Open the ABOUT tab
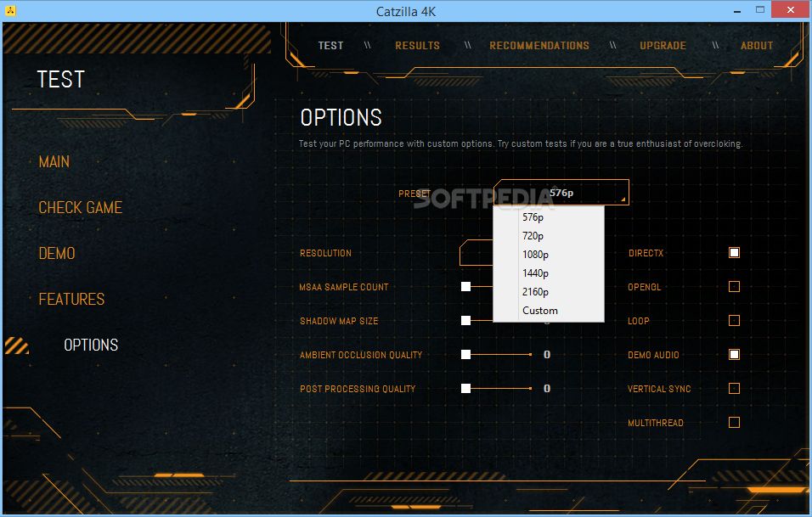 pos(757,46)
